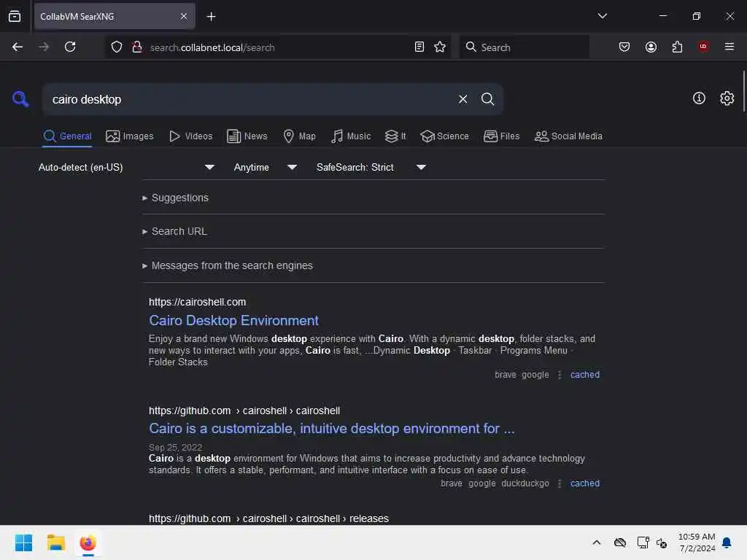Open the Firefox View tab icon
Screen dimensions: 747x560
tap(15, 16)
